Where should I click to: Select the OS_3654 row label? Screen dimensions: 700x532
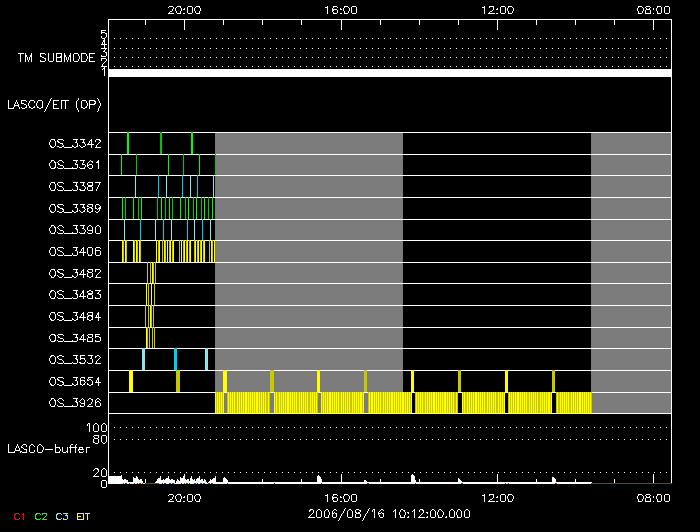pyautogui.click(x=74, y=381)
